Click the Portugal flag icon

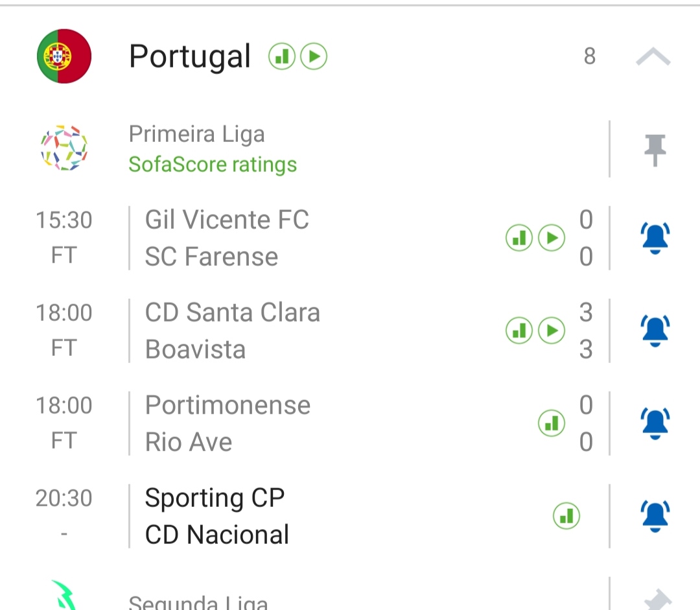point(64,56)
